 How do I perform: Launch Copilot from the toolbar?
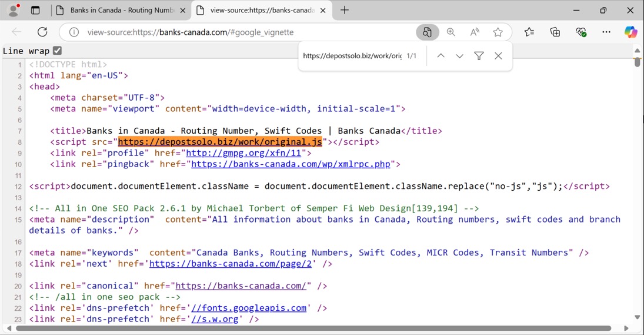(x=630, y=32)
